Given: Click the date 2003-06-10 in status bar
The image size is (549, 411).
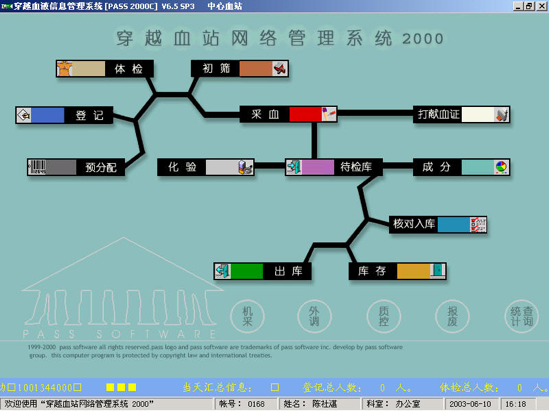Looking at the screenshot, I should click(470, 404).
